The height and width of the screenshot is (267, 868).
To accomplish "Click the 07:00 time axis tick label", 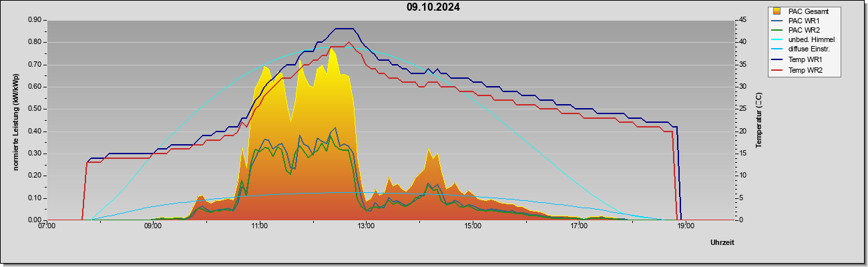I will coord(47,226).
